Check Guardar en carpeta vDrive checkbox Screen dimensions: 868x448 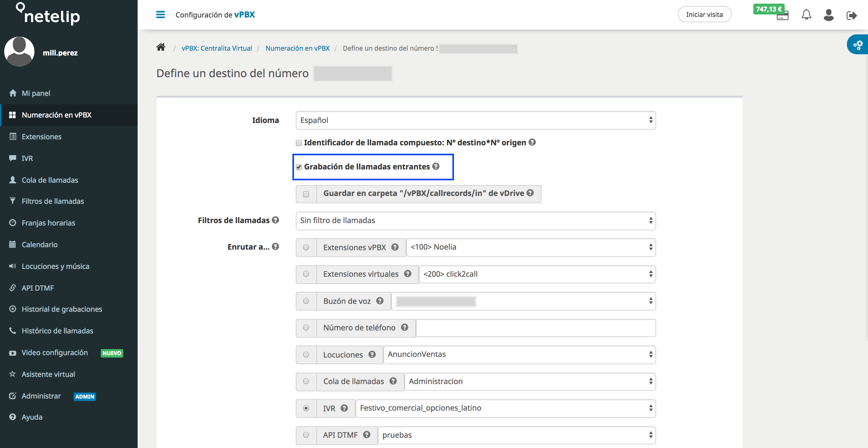[x=306, y=194]
